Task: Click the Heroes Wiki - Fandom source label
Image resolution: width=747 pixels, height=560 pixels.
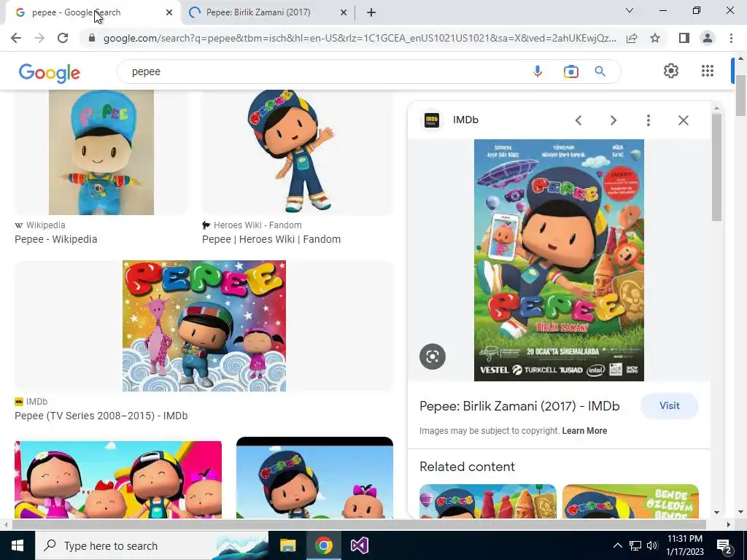Action: [258, 225]
